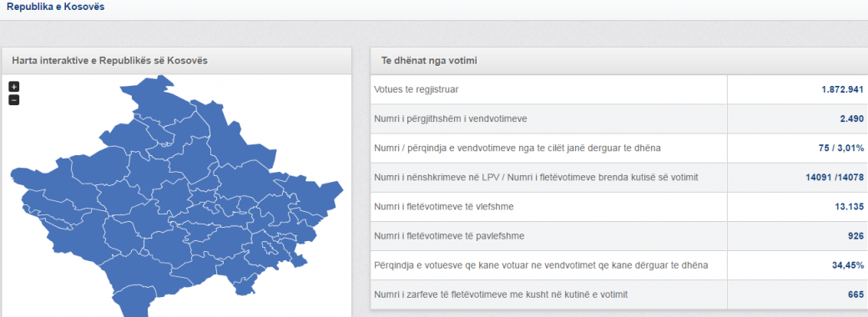Select the conditional ballot envelopes row
868x317 pixels.
pos(619,294)
